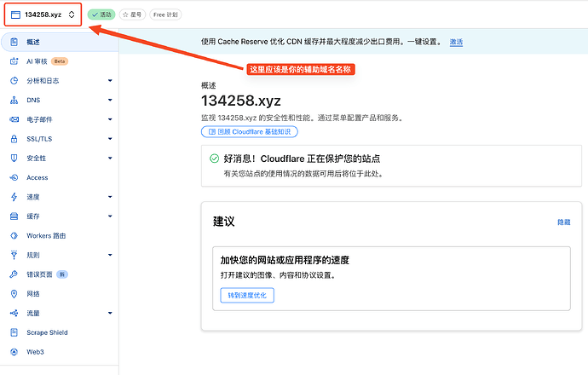588x375 pixels.
Task: Expand the SSL/TLS submenu arrow
Action: point(110,139)
